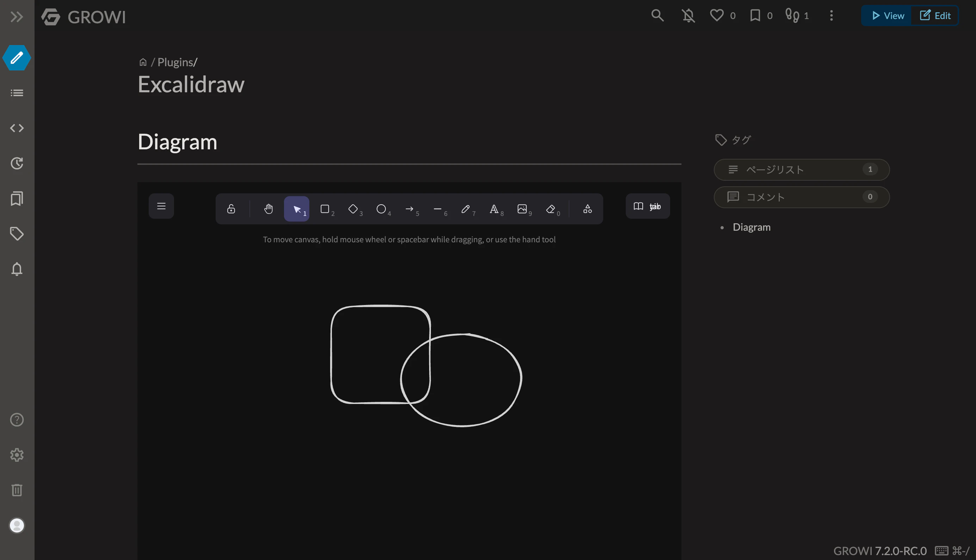Open the Excalidraw library button
The width and height of the screenshot is (976, 560).
click(648, 206)
